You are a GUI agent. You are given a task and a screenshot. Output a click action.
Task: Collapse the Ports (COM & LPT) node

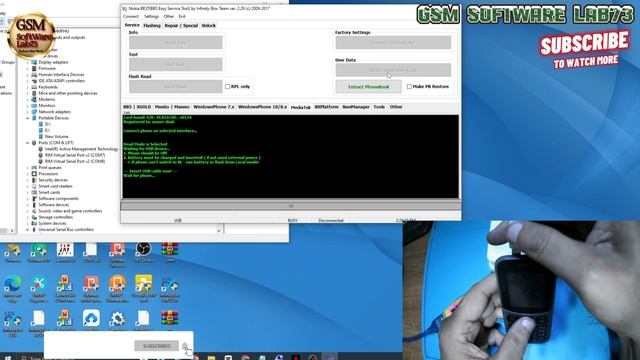coord(28,143)
